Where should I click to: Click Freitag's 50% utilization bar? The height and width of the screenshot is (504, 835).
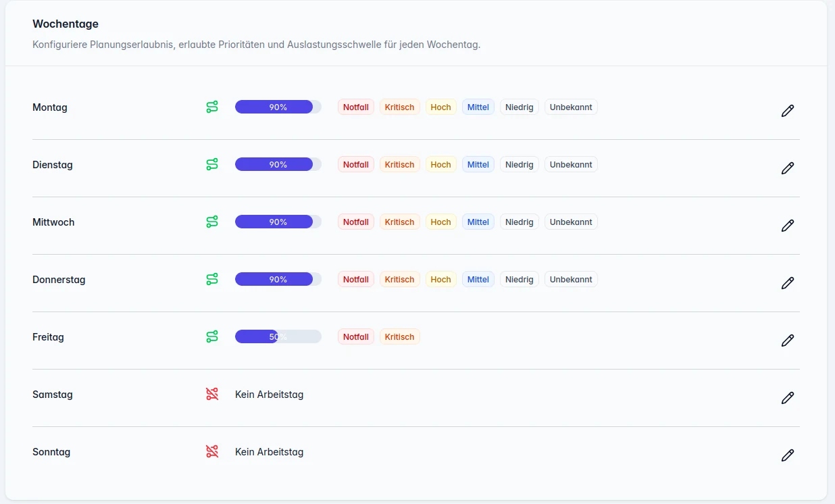pos(278,336)
